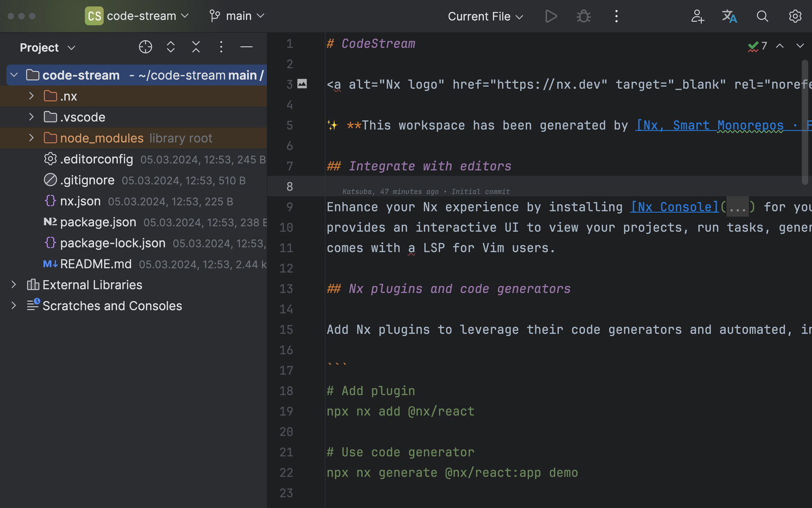Hide the Project tool window
The height and width of the screenshot is (508, 812).
click(x=247, y=47)
